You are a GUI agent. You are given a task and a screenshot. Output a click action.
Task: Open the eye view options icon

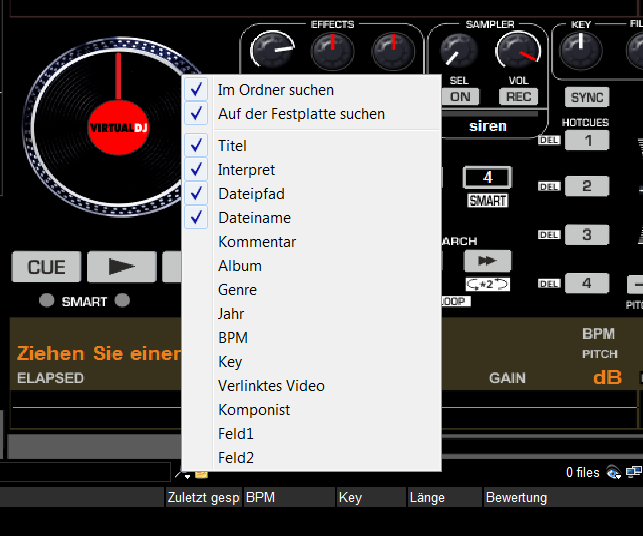point(613,472)
